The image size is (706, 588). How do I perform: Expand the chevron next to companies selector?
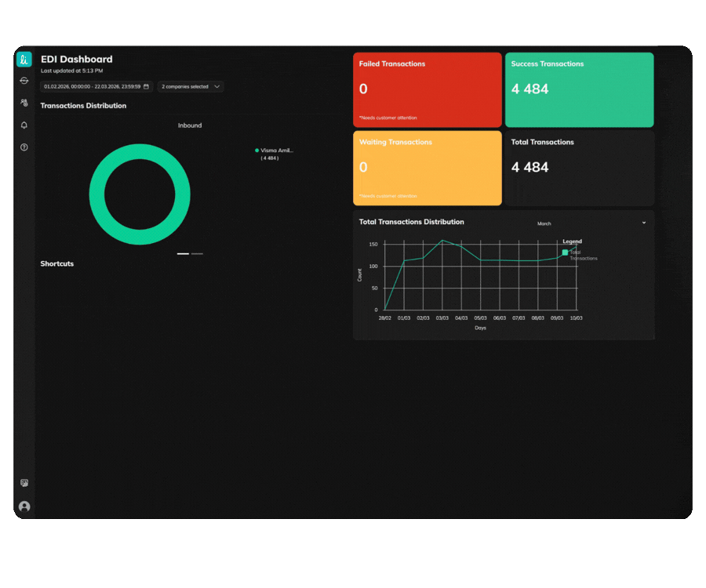[x=217, y=86]
